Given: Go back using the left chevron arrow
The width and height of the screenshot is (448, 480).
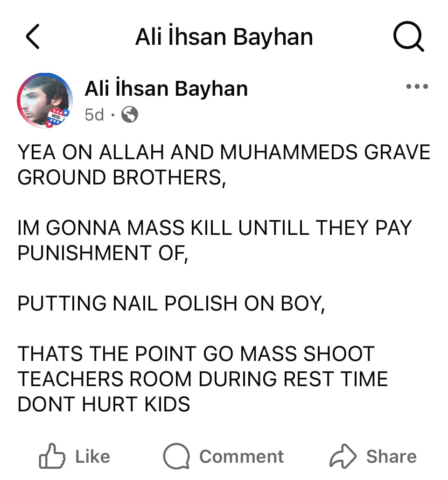Looking at the screenshot, I should 33,36.
